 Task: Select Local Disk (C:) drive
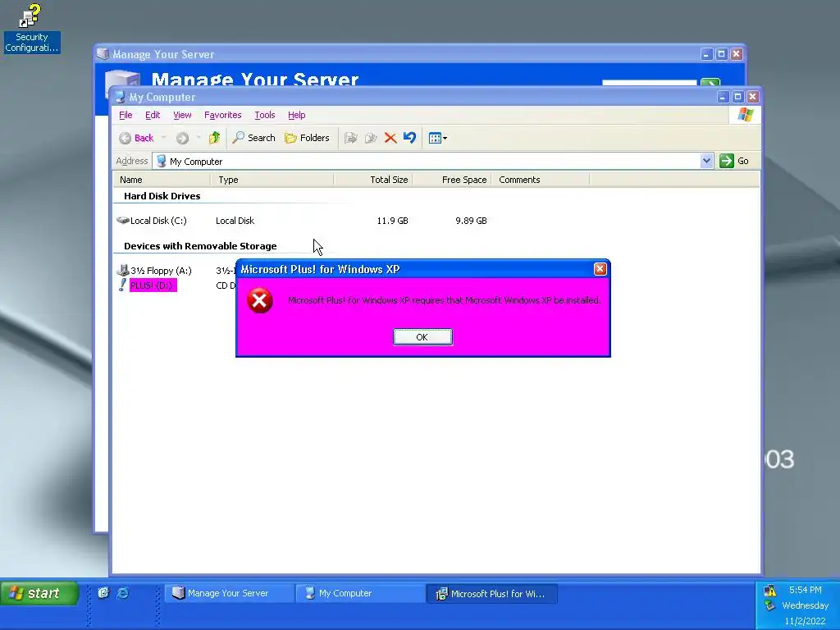coord(152,220)
